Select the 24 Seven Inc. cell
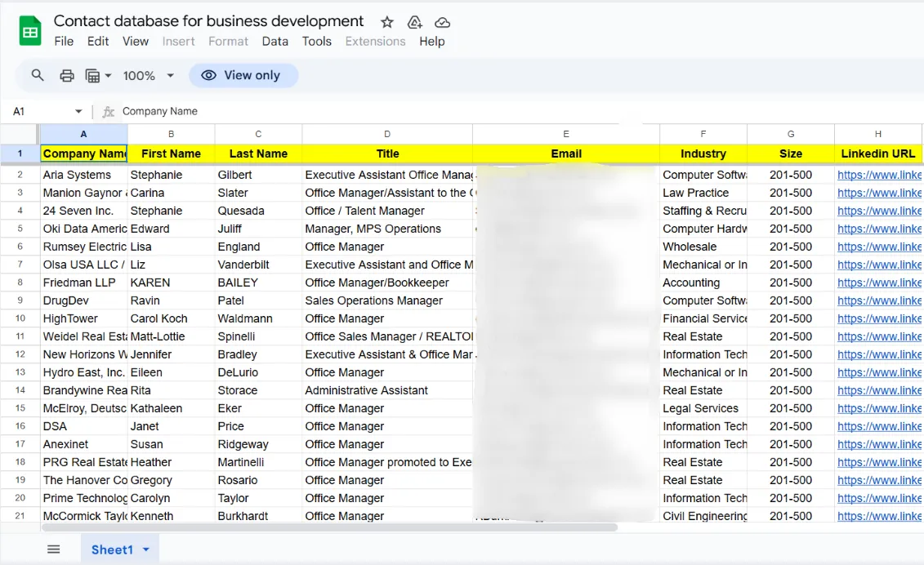This screenshot has width=924, height=565. point(83,211)
